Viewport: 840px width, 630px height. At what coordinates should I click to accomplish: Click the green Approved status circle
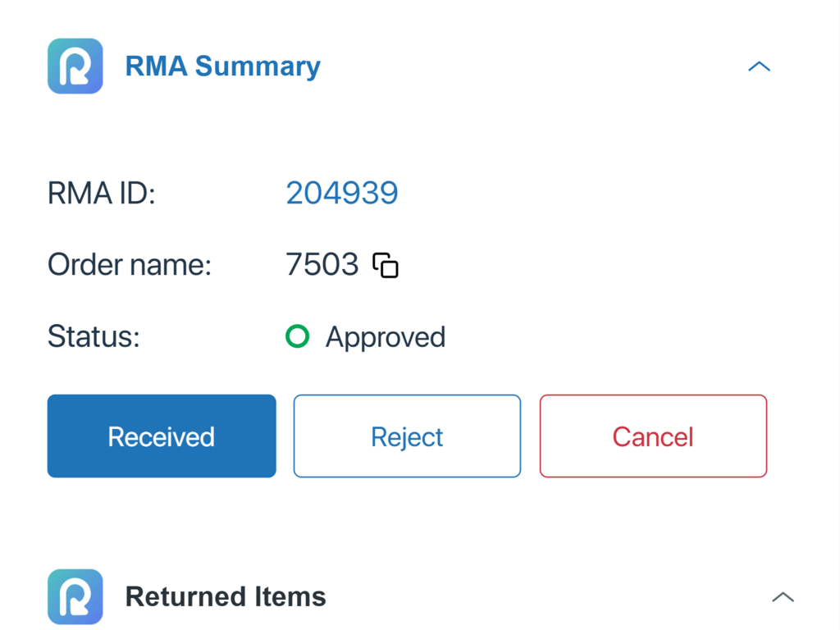pyautogui.click(x=297, y=336)
